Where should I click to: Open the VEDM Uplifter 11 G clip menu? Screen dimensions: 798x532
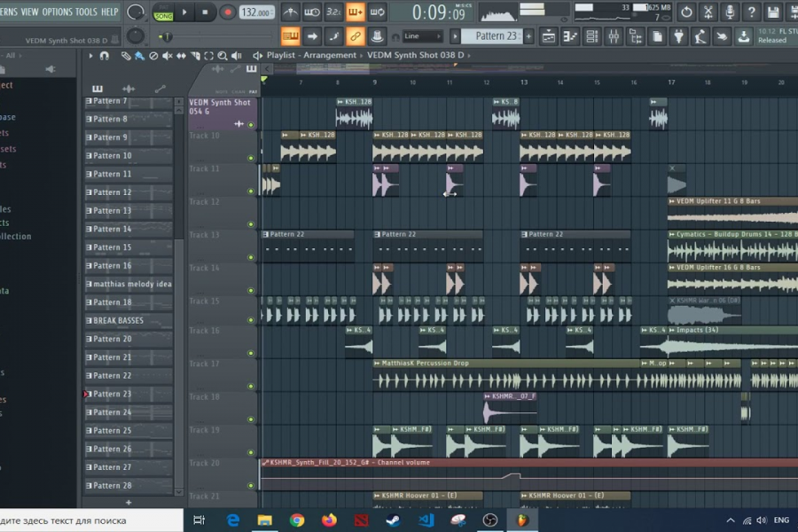pyautogui.click(x=672, y=201)
